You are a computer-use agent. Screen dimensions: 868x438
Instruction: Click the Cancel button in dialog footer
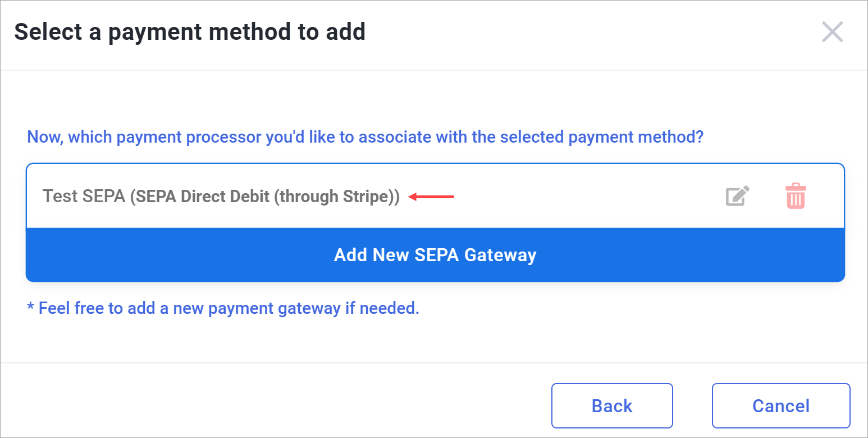coord(781,405)
